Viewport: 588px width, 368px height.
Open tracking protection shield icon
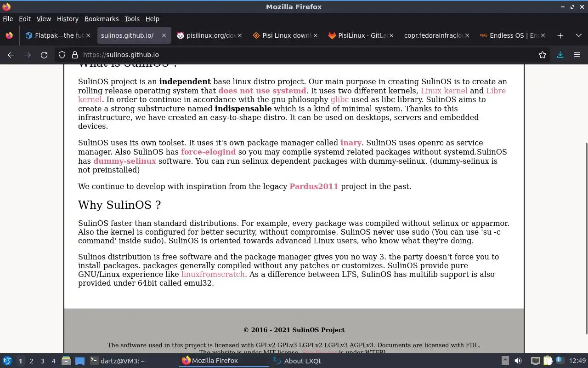(x=62, y=55)
